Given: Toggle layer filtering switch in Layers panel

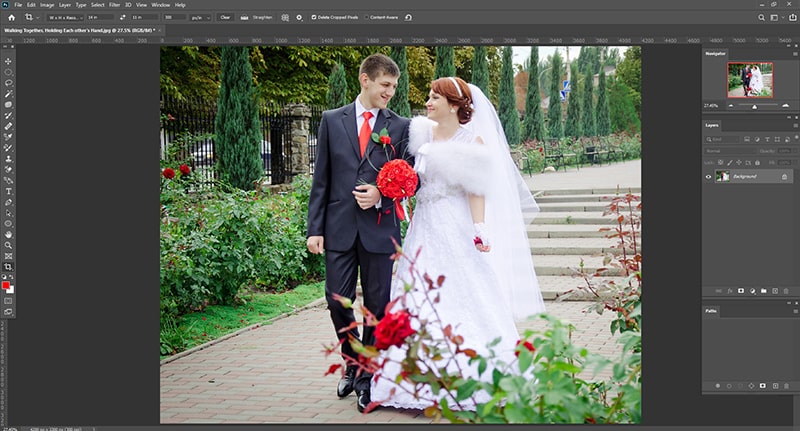Looking at the screenshot, I should [x=796, y=138].
